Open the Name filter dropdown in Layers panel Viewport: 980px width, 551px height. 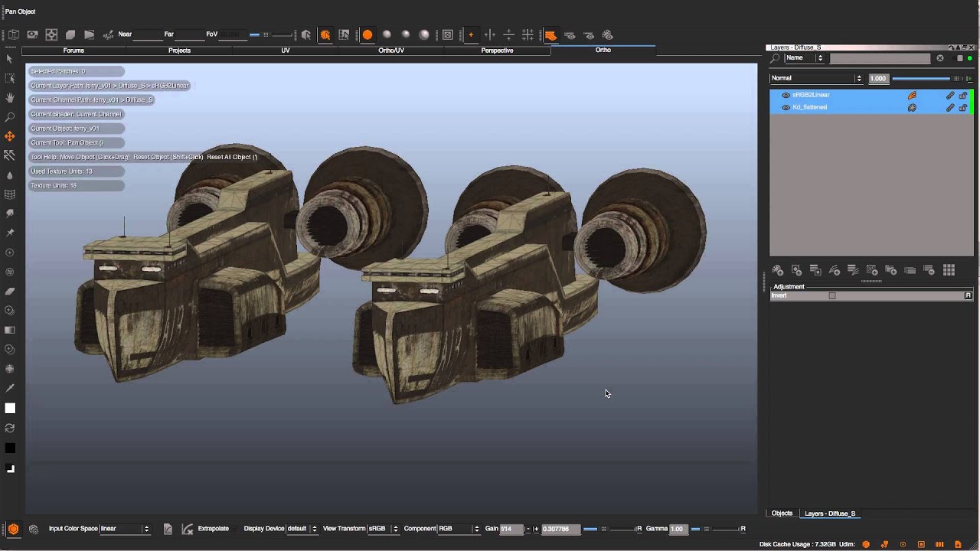pos(804,58)
